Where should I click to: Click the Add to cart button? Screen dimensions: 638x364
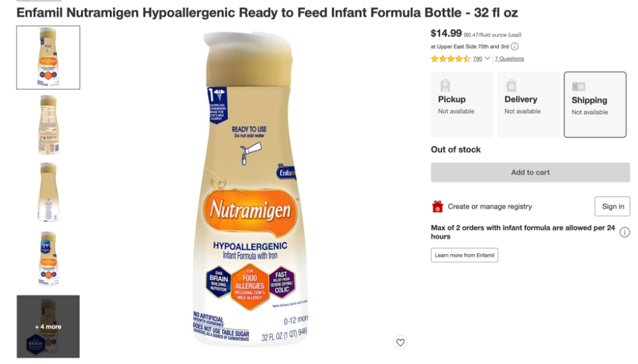pos(530,173)
